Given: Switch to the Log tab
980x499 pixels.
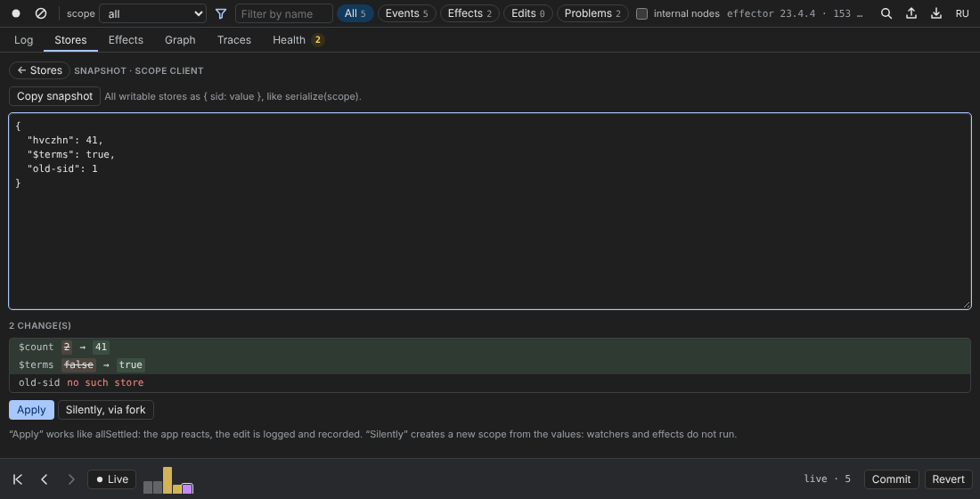Looking at the screenshot, I should [x=24, y=40].
